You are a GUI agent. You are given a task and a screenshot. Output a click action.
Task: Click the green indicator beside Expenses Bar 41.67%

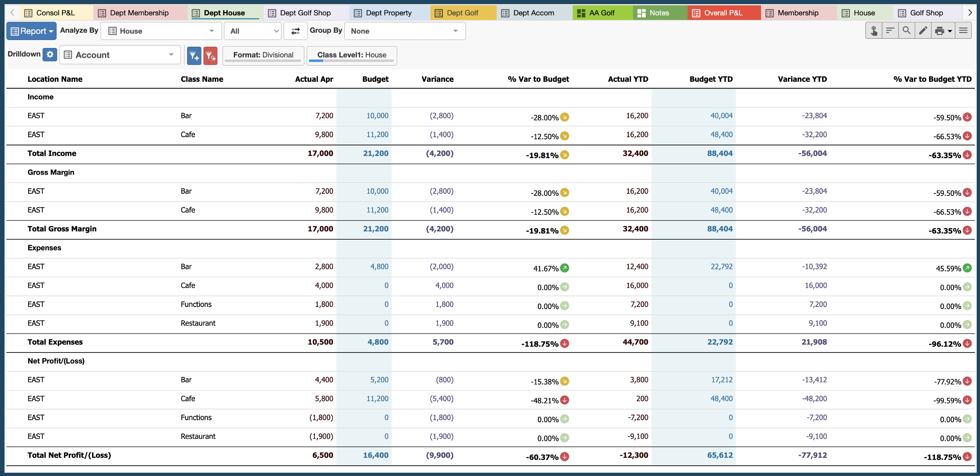click(x=565, y=268)
